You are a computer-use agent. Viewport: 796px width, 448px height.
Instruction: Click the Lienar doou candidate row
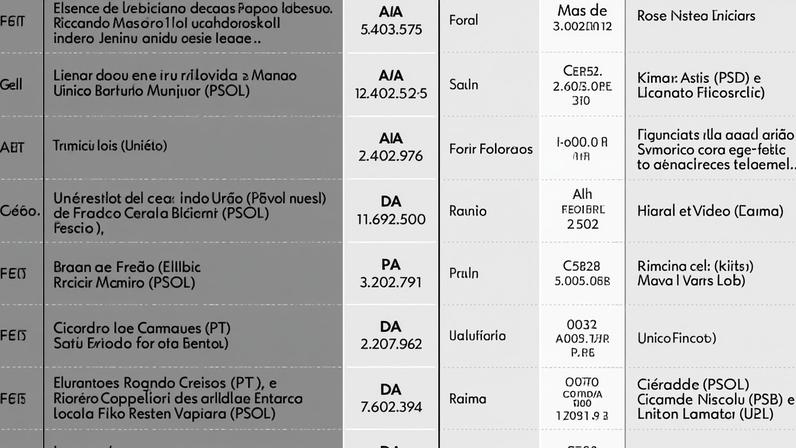(193, 83)
